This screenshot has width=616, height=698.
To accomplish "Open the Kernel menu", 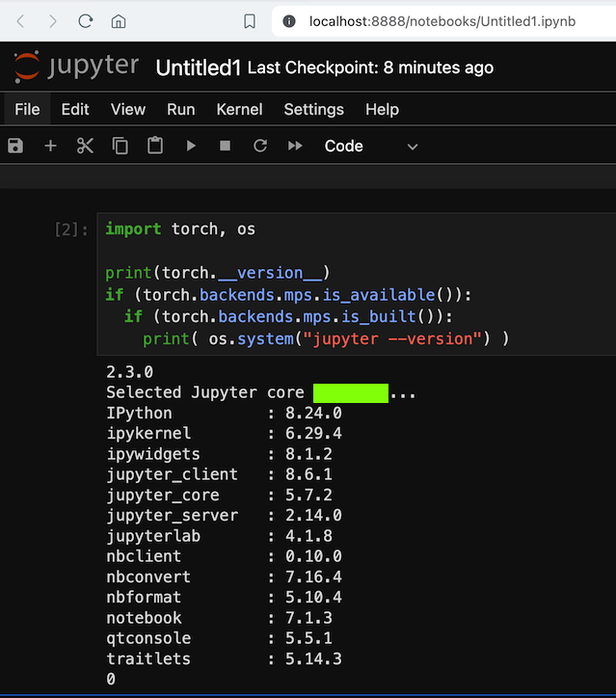I will [239, 109].
